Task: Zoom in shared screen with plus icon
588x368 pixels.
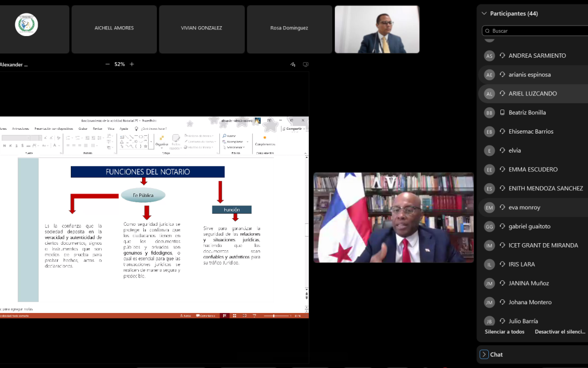Action: [x=132, y=64]
